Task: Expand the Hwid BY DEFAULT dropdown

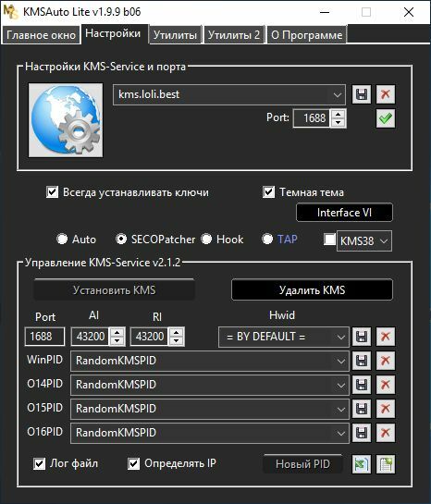Action: coord(340,338)
